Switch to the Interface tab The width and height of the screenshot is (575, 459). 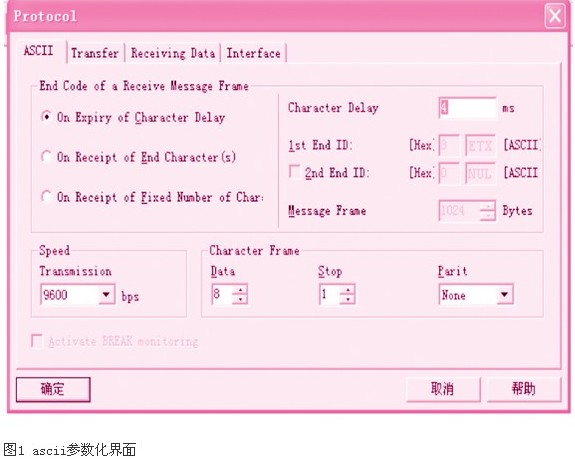click(x=253, y=53)
